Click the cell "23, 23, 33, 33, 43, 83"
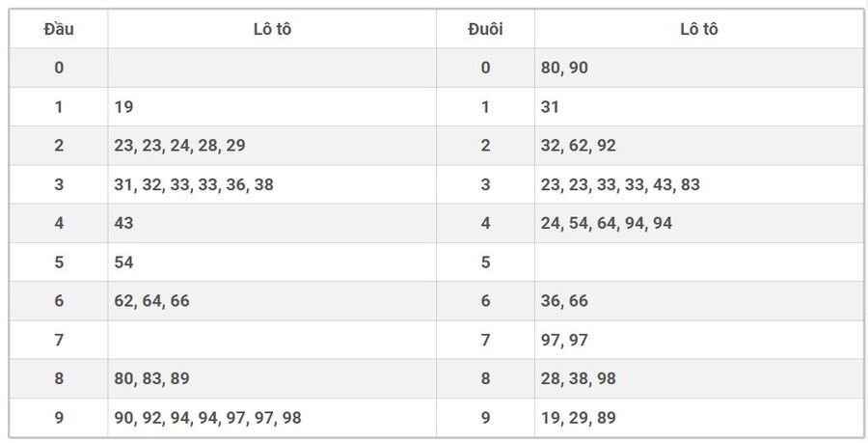This screenshot has width=868, height=443. [x=620, y=184]
